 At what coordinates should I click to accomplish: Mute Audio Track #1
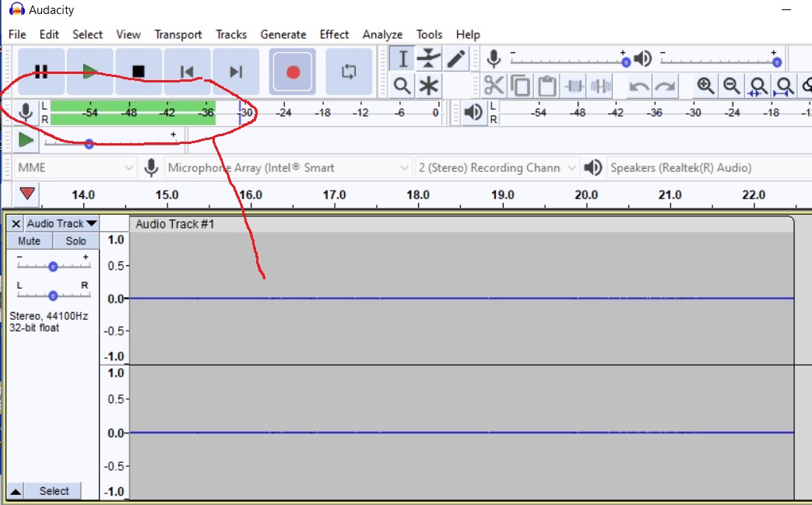point(28,241)
